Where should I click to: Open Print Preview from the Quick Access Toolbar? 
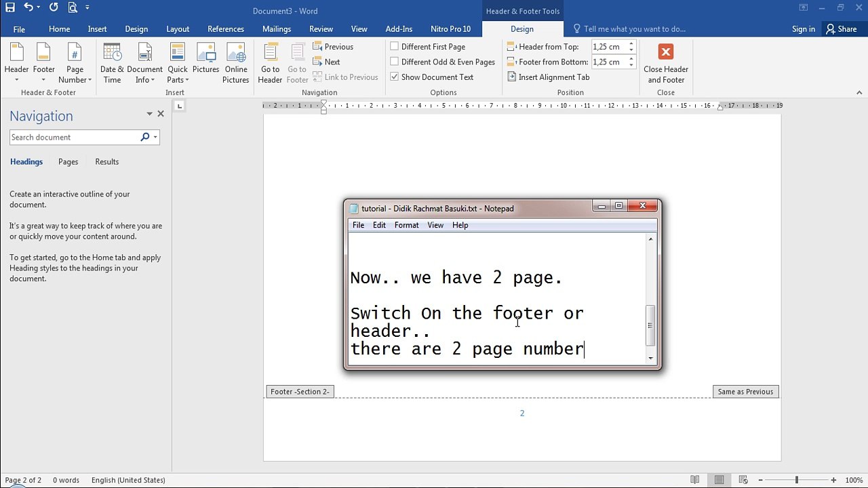point(72,7)
